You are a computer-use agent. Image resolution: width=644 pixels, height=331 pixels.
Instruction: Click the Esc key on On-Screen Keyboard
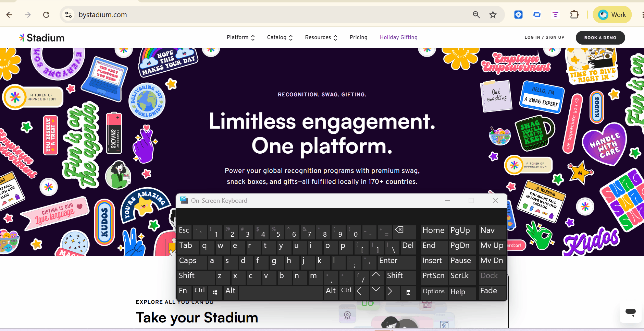point(184,232)
